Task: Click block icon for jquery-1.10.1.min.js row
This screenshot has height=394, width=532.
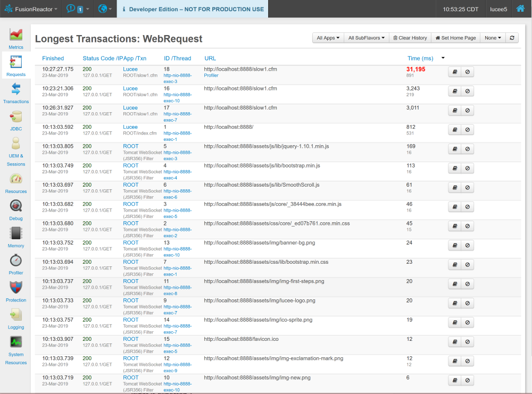Action: click(x=468, y=149)
